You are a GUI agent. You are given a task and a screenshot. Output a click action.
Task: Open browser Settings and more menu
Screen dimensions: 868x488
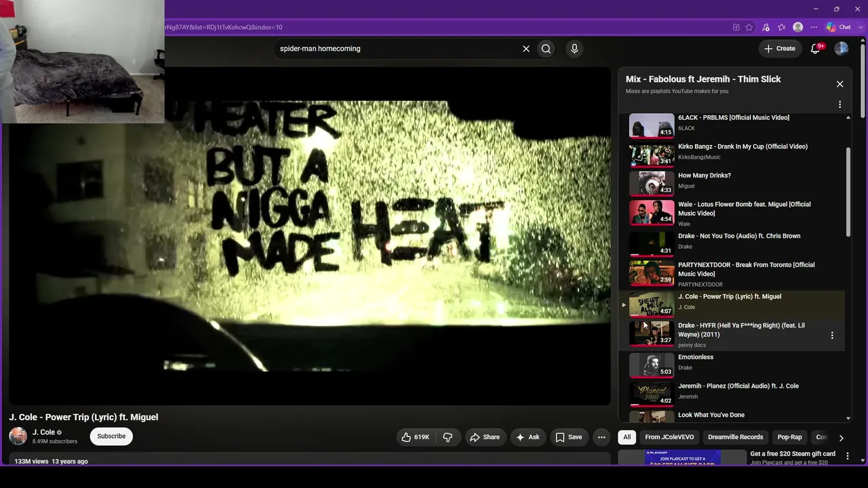click(814, 27)
